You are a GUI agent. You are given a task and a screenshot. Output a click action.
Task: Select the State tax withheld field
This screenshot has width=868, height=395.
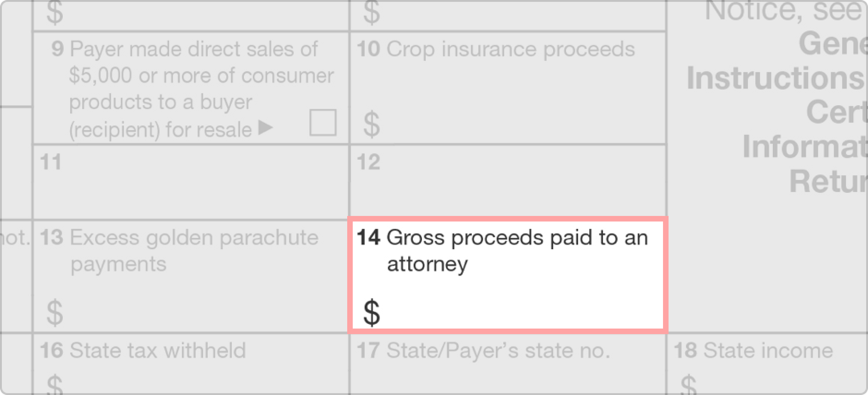coord(191,364)
